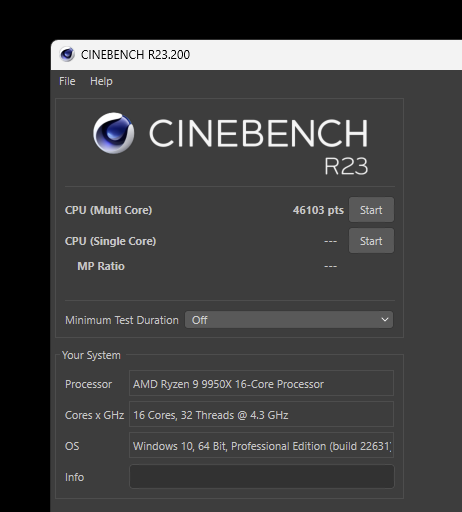Select the 46103 pts score
The height and width of the screenshot is (512, 462).
318,210
